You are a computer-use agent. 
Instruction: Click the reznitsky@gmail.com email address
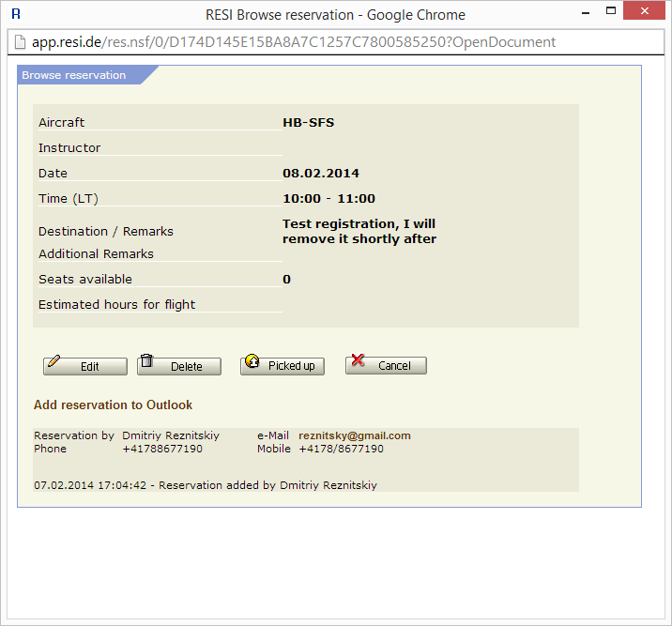pos(355,435)
